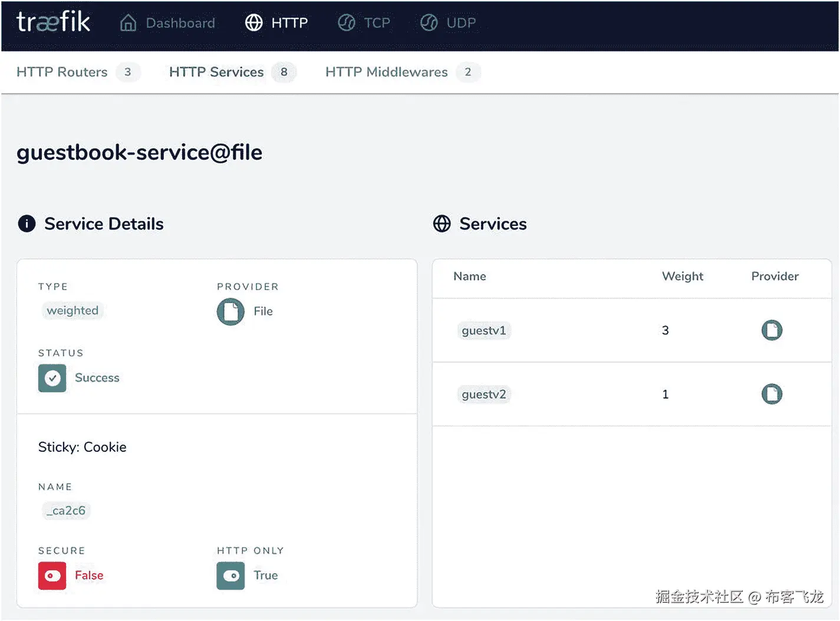The height and width of the screenshot is (621, 840).
Task: Click the File provider icon in Service Details
Action: [x=230, y=311]
